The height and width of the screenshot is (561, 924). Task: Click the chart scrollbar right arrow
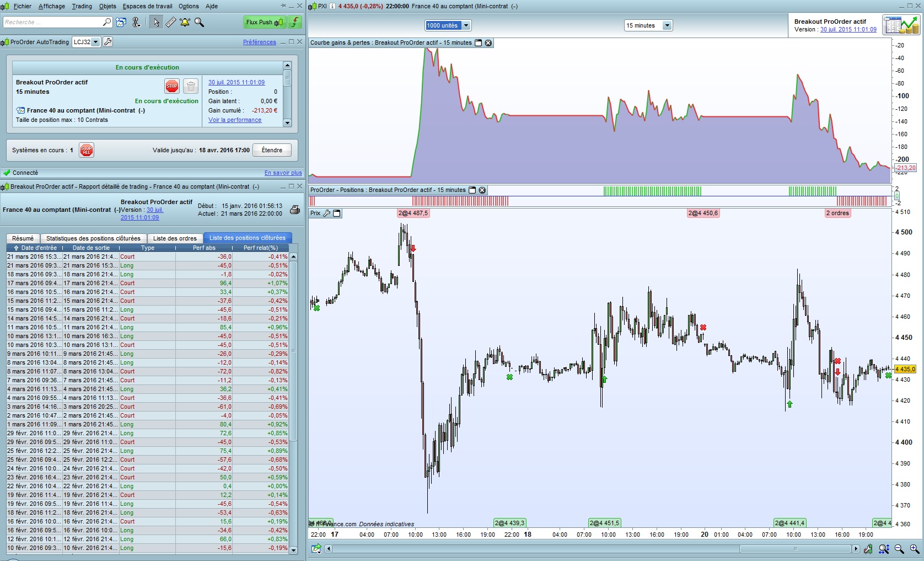pyautogui.click(x=856, y=548)
